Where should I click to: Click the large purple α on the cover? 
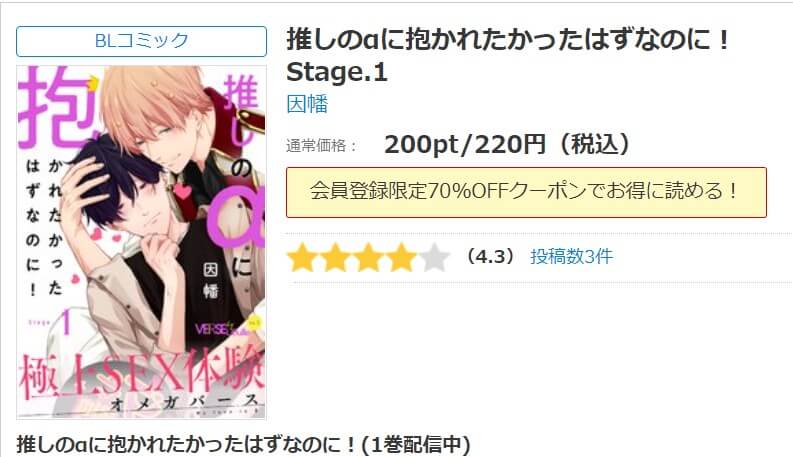point(236,223)
